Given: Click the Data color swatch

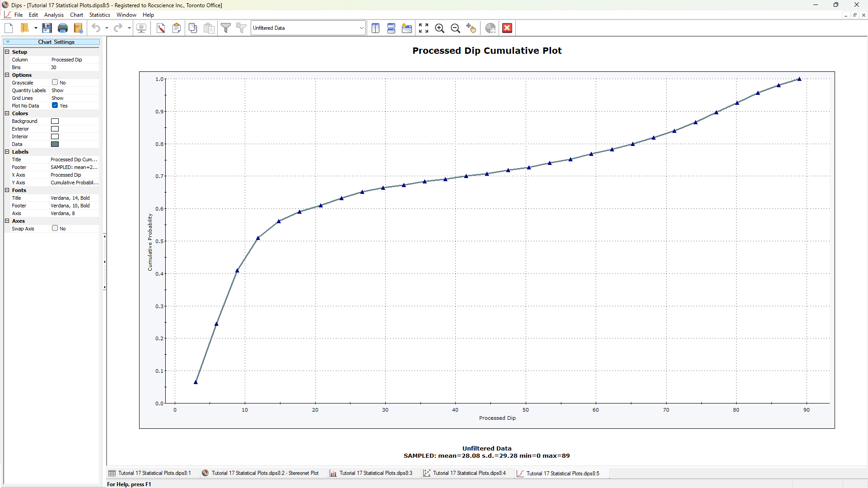Looking at the screenshot, I should point(55,144).
